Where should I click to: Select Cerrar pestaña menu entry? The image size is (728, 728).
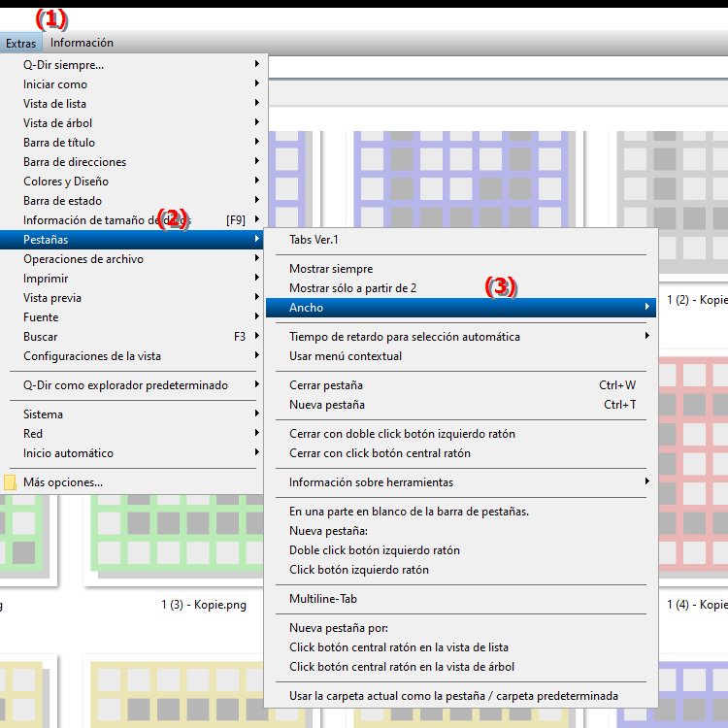[x=326, y=385]
